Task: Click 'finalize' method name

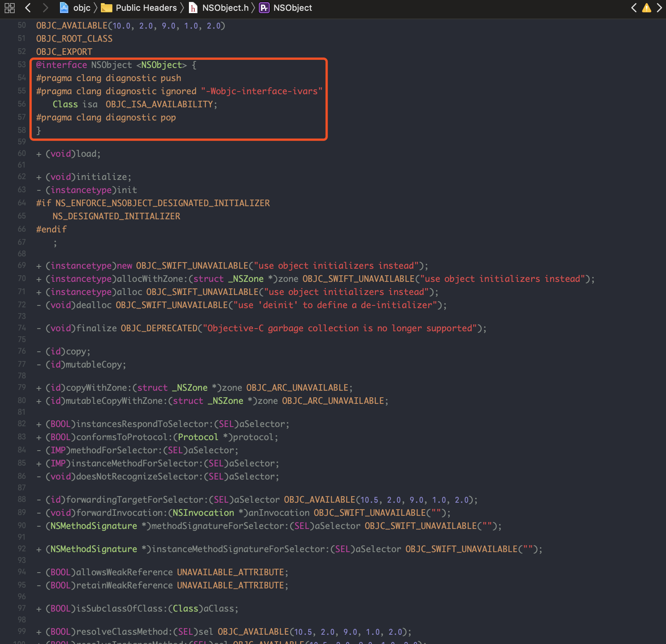Action: (97, 328)
